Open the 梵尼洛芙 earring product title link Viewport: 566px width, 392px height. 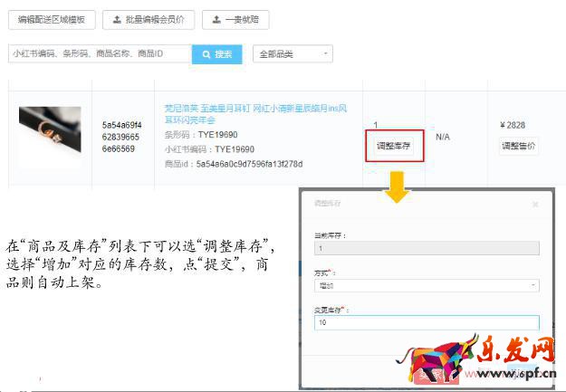pos(255,114)
